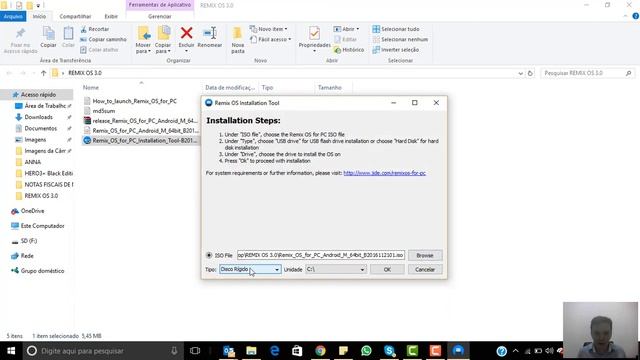Image resolution: width=640 pixels, height=360 pixels.
Task: Switch to the Início tab
Action: click(39, 16)
